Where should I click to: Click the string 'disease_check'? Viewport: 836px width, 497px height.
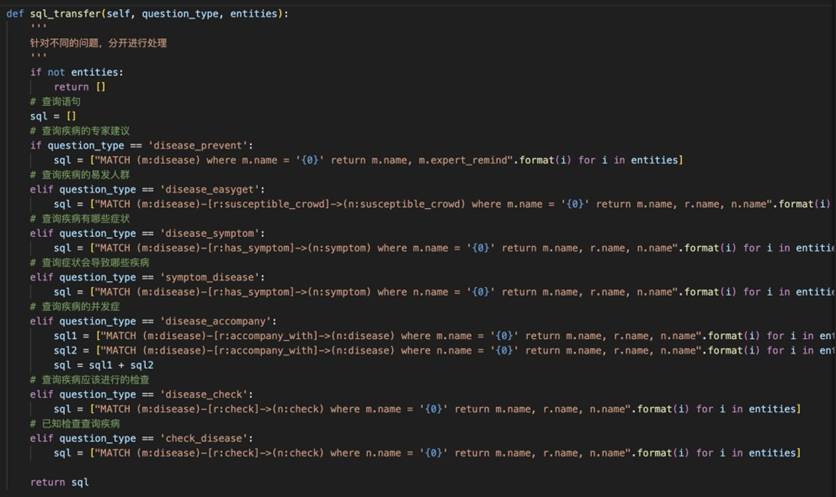204,394
